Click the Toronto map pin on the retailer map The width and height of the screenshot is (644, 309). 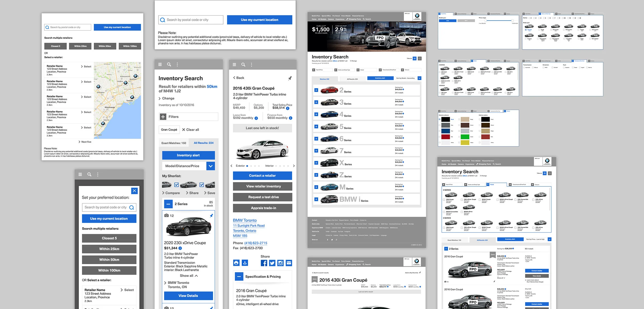coord(132,97)
